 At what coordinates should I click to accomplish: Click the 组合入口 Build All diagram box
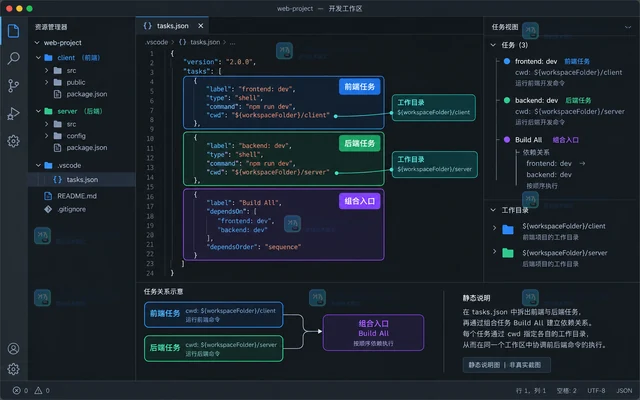point(373,333)
